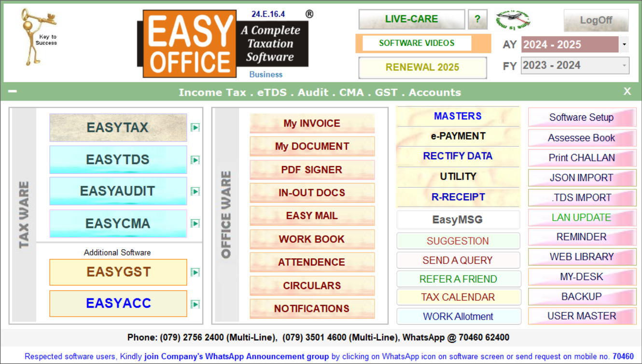Click the RENEWAL 2025 button
Image resolution: width=642 pixels, height=364 pixels.
(x=422, y=68)
